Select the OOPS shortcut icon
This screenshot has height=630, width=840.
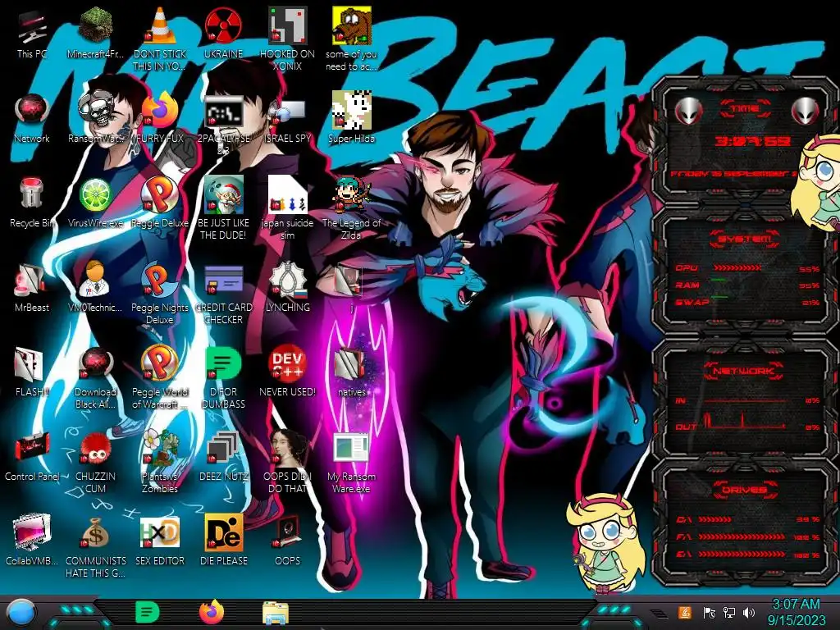coord(287,532)
